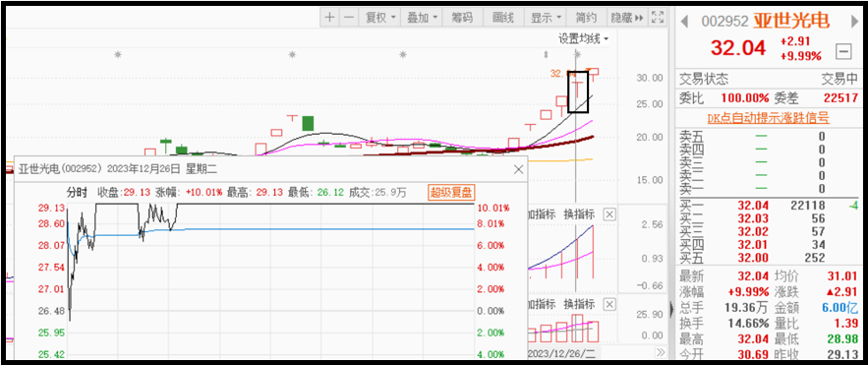The width and height of the screenshot is (868, 365).
Task: Hide the side panel via 隐藏
Action: (626, 17)
